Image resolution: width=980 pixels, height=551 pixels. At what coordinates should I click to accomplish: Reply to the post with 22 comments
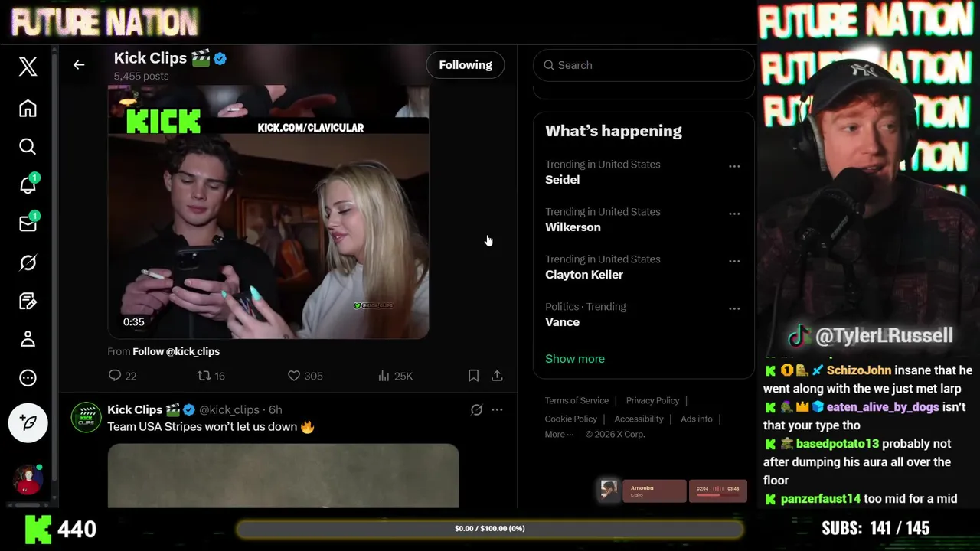[122, 376]
